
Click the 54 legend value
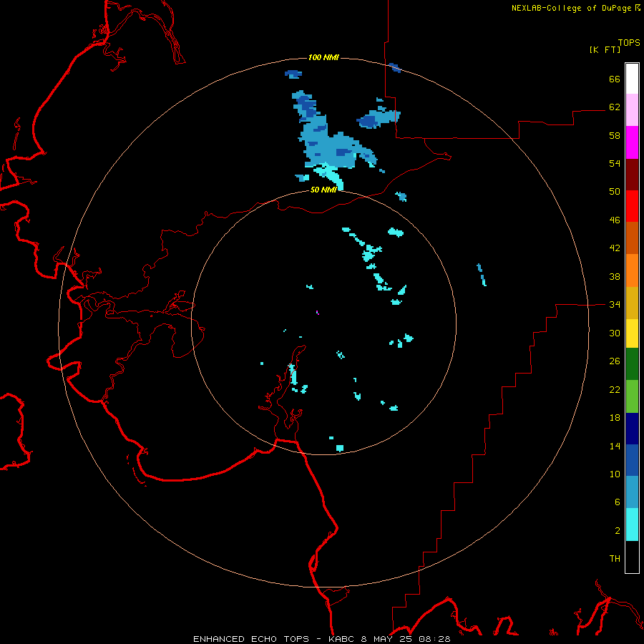pos(615,163)
